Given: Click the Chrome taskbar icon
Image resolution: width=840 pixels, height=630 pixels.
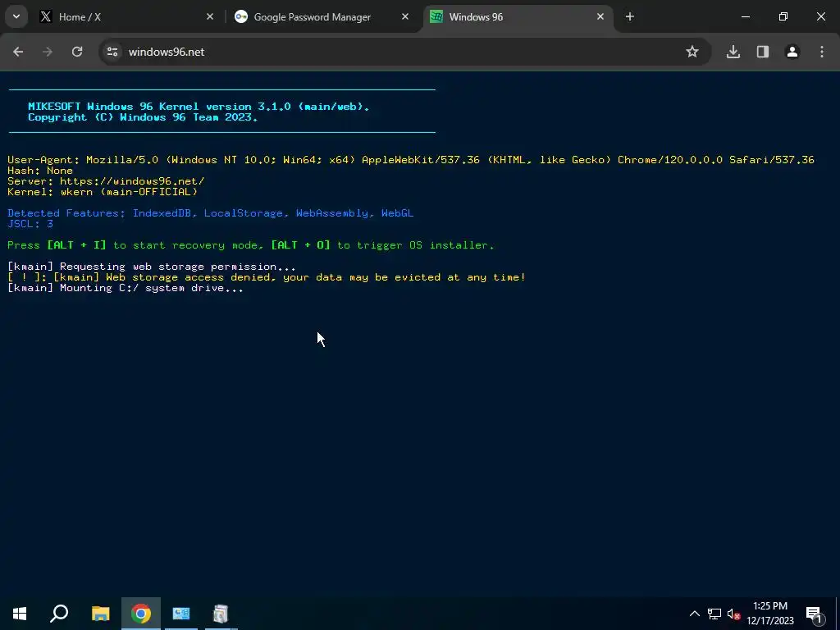Looking at the screenshot, I should point(141,614).
